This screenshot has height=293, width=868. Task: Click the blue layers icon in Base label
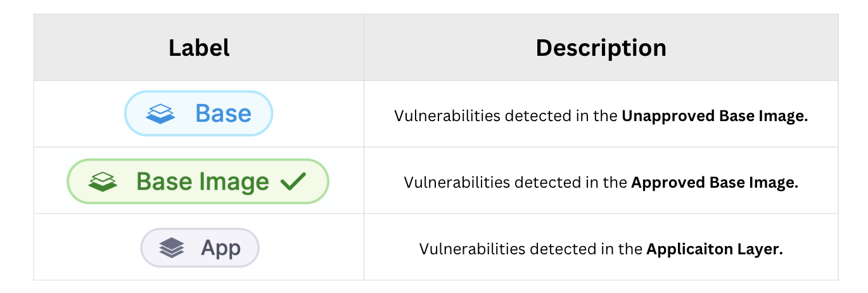click(160, 114)
